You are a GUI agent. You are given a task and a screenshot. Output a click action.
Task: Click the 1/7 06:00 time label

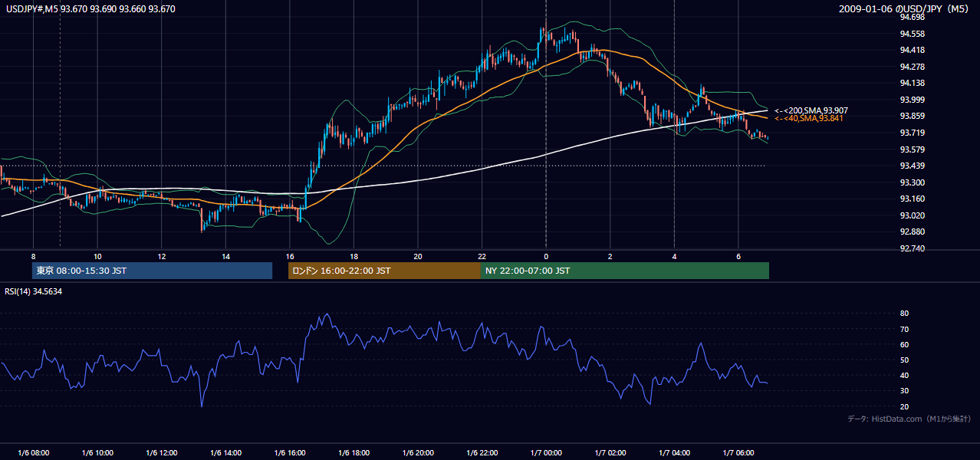point(738,453)
